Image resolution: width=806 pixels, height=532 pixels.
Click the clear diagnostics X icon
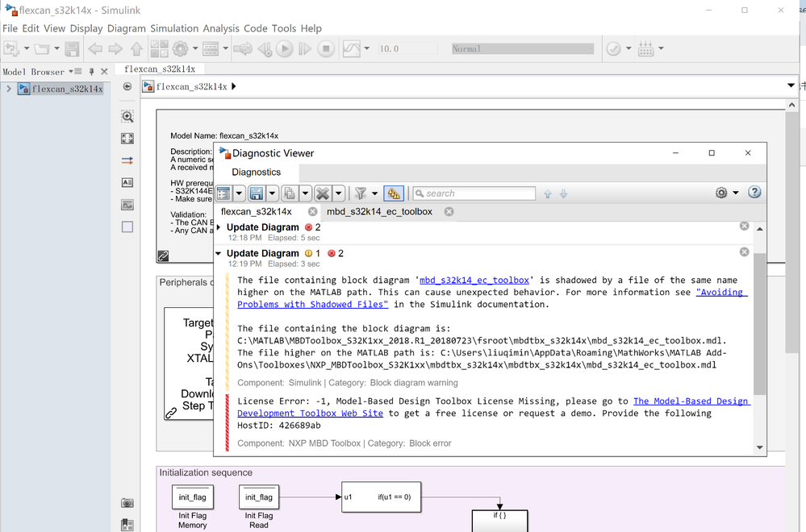pyautogui.click(x=323, y=193)
